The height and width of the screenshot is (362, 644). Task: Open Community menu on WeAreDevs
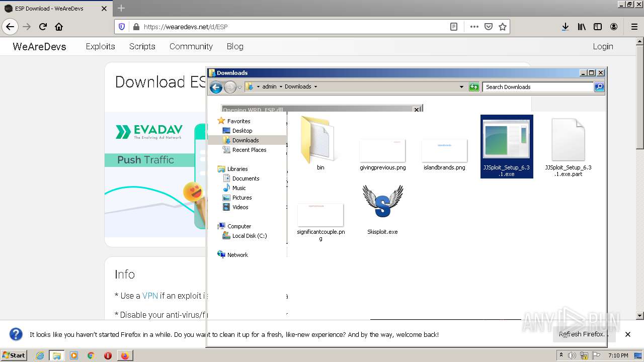point(191,46)
